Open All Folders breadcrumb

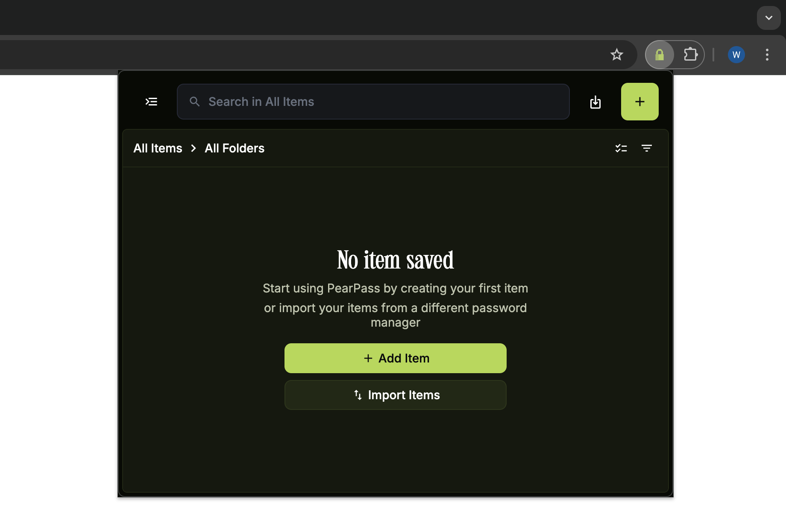[235, 148]
